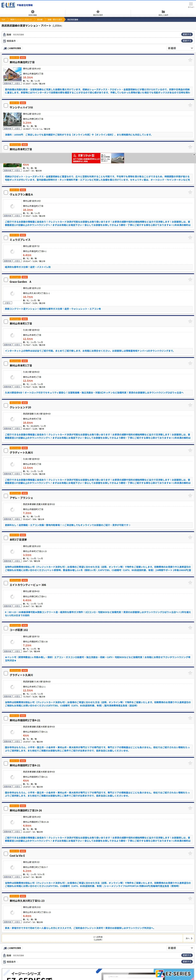
Task: Favorite star for エイトカウンティービュー306 listing
Action: (190, 583)
